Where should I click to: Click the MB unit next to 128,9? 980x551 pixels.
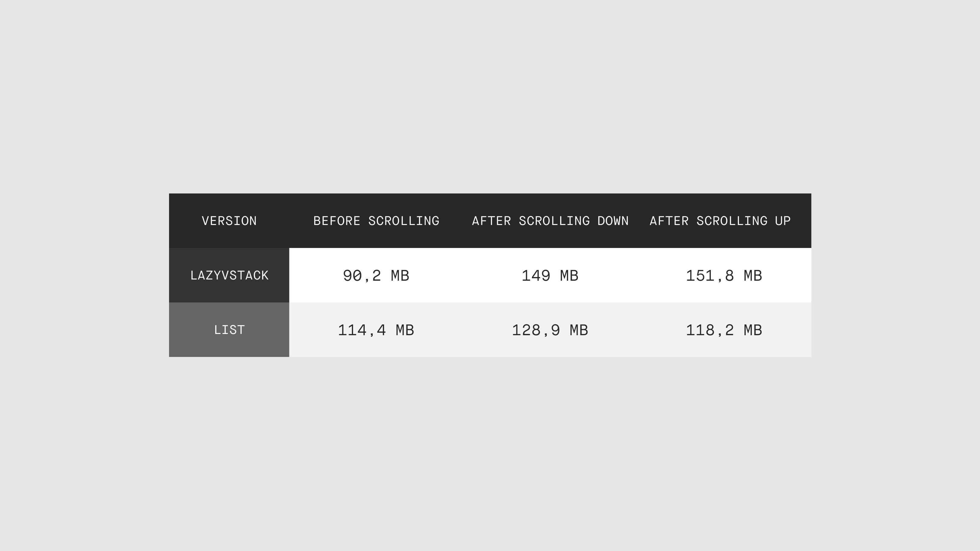[579, 330]
